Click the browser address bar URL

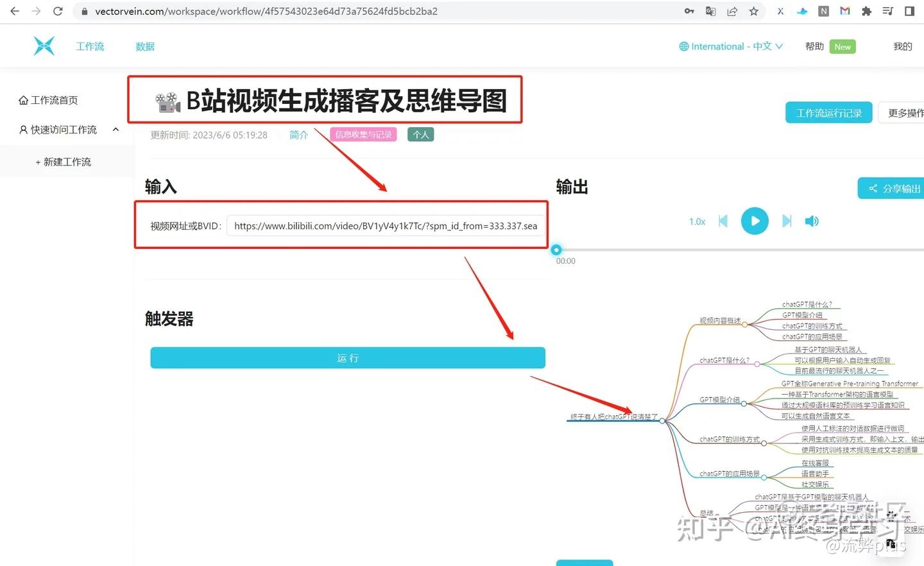[x=266, y=12]
